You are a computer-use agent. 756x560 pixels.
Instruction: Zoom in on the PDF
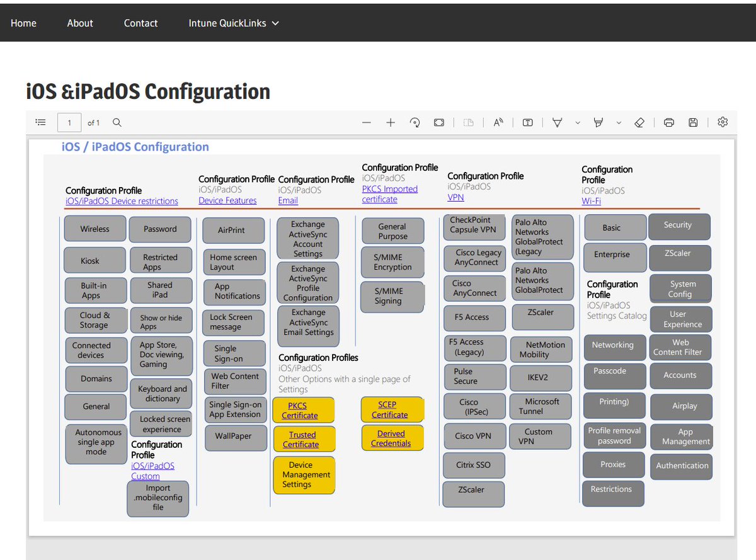click(391, 123)
